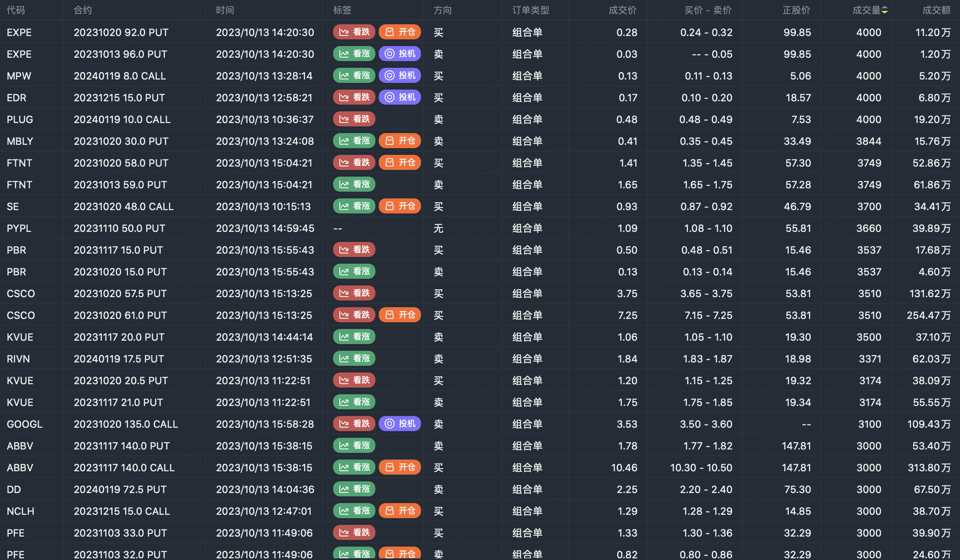Click the 开仓 tag in CSCO 61.0 PUT row
The height and width of the screenshot is (560, 960).
tap(400, 315)
